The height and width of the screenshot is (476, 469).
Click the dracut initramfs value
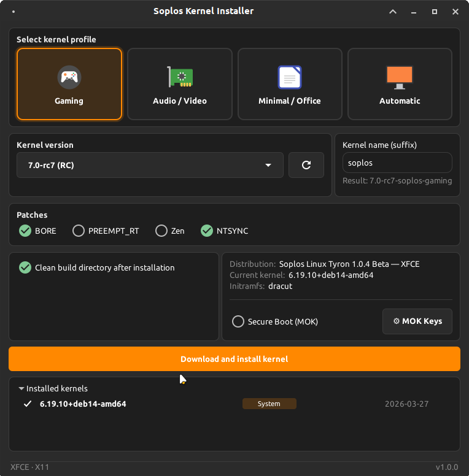point(281,286)
